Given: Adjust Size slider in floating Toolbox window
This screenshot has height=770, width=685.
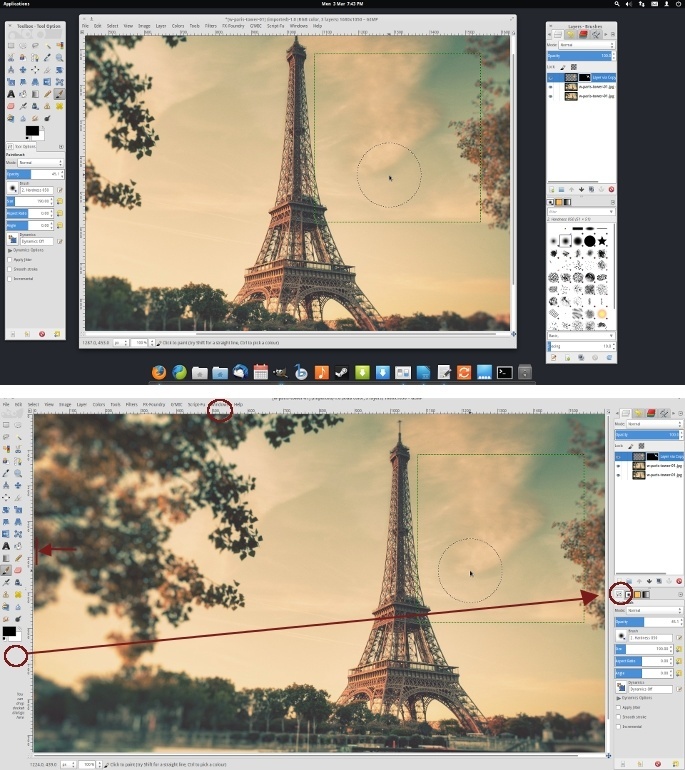Looking at the screenshot, I should 30,201.
